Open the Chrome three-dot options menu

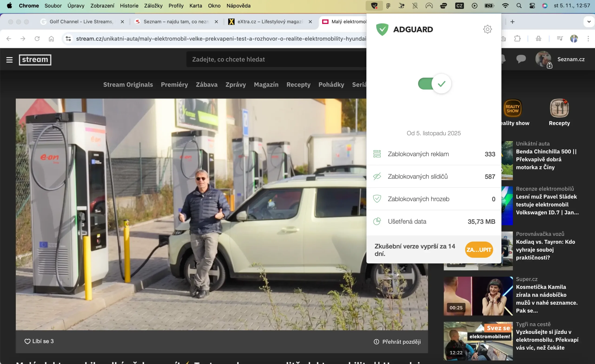coord(589,39)
